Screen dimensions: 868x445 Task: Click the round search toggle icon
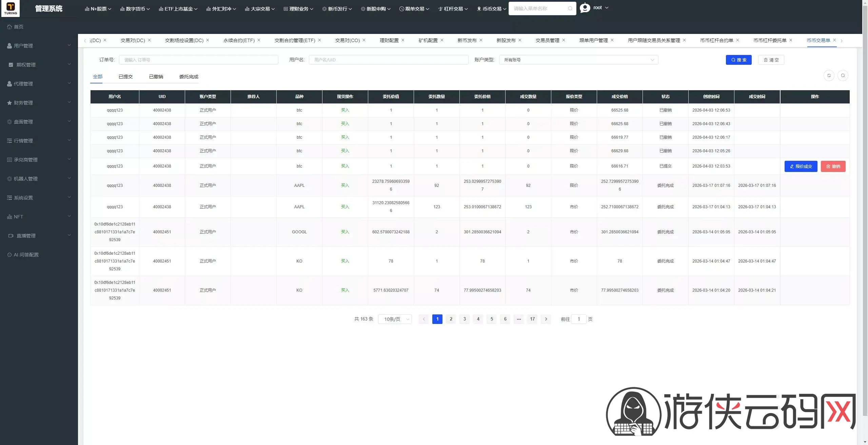tap(843, 76)
